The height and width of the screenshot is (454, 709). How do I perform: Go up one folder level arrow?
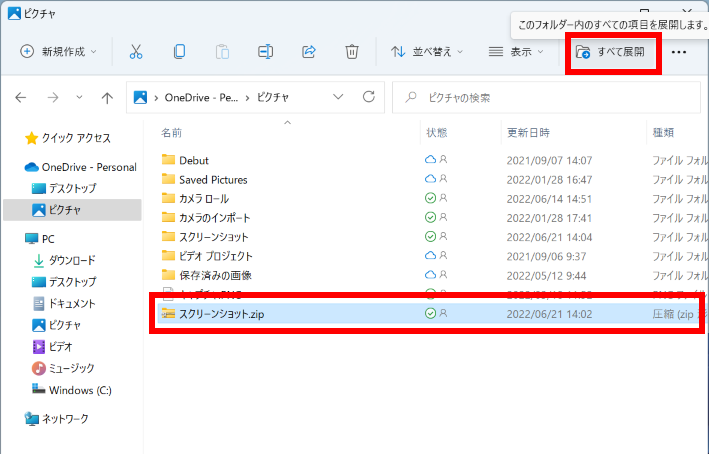pos(107,98)
